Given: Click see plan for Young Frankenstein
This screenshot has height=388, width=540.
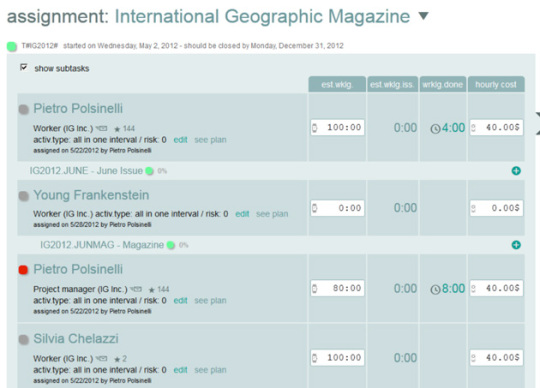Looking at the screenshot, I should click(272, 214).
